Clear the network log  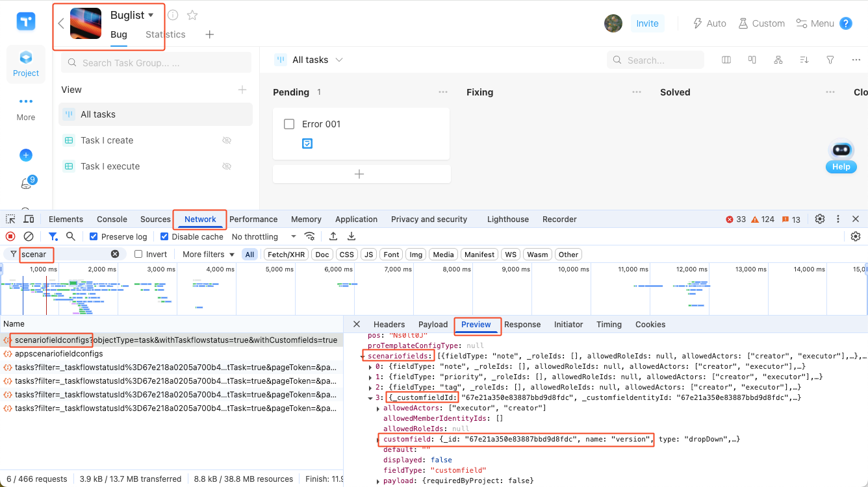[x=29, y=237]
